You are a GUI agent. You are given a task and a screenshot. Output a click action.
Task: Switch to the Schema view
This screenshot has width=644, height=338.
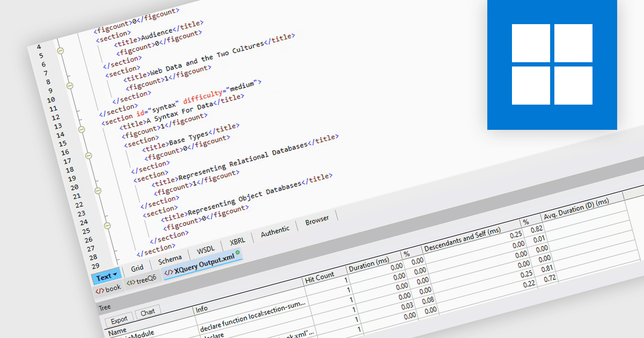pyautogui.click(x=170, y=258)
